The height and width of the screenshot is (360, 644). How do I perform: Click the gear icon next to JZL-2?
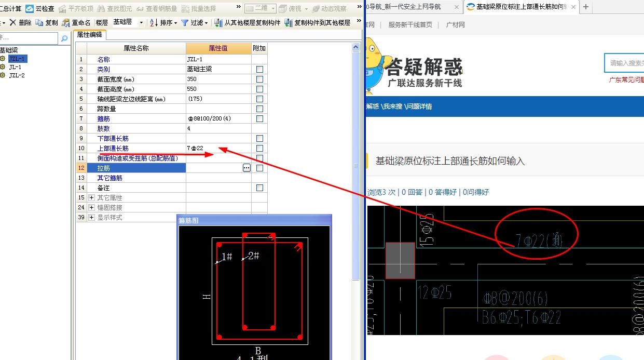click(x=3, y=75)
